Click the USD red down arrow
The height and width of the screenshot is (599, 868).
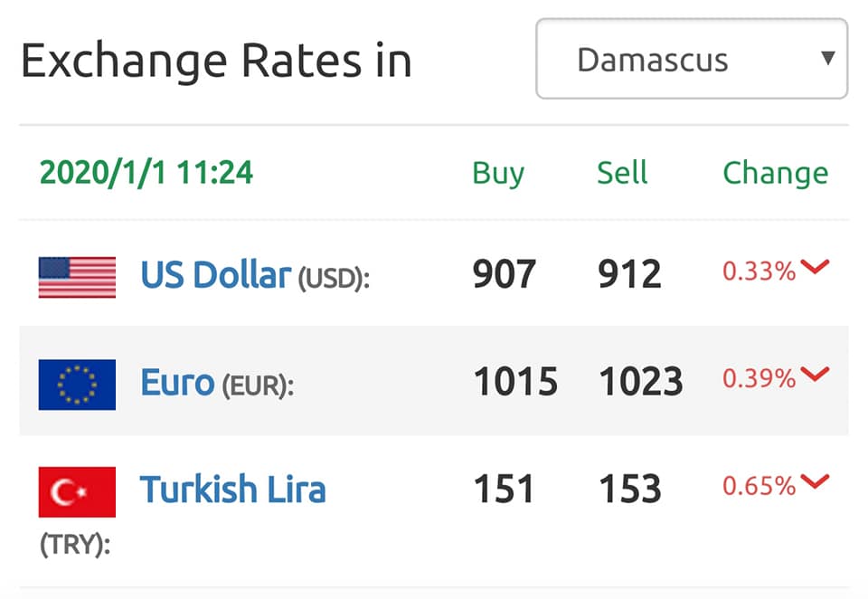[x=815, y=267]
